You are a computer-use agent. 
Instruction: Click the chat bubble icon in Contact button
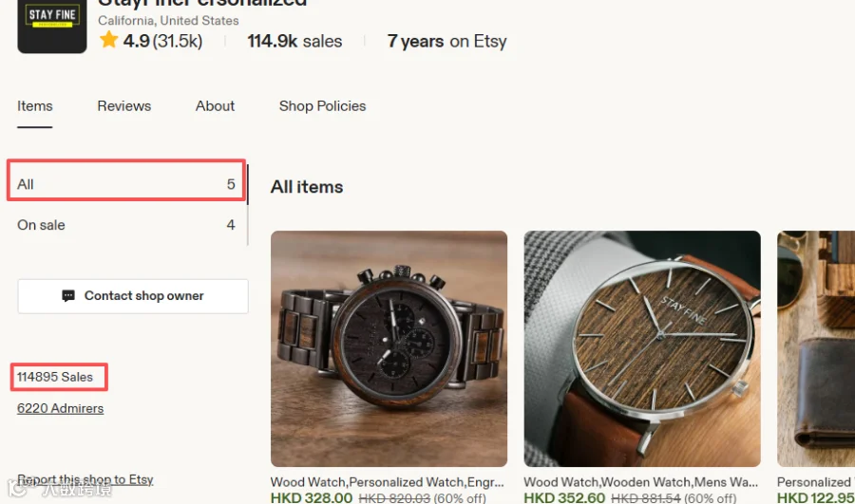click(x=68, y=296)
